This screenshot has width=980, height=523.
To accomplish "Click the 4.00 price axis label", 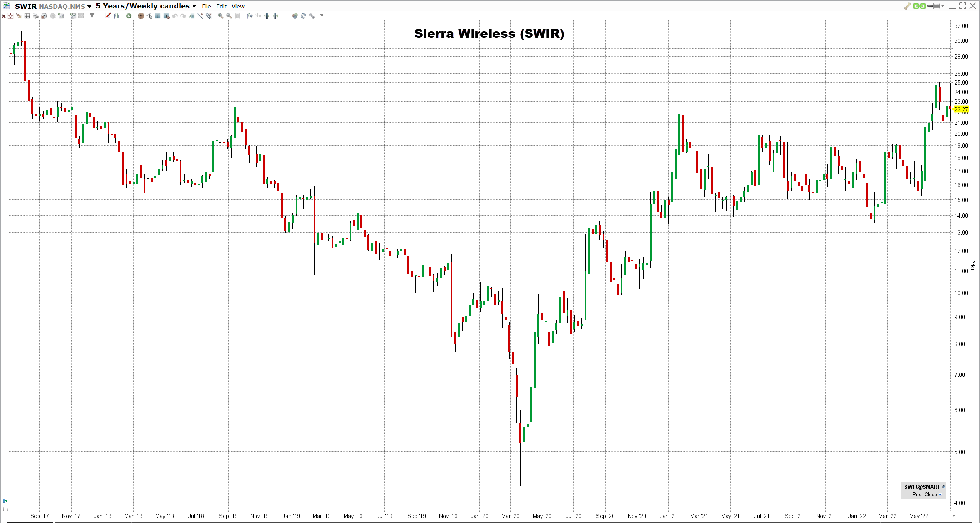I will pos(960,503).
